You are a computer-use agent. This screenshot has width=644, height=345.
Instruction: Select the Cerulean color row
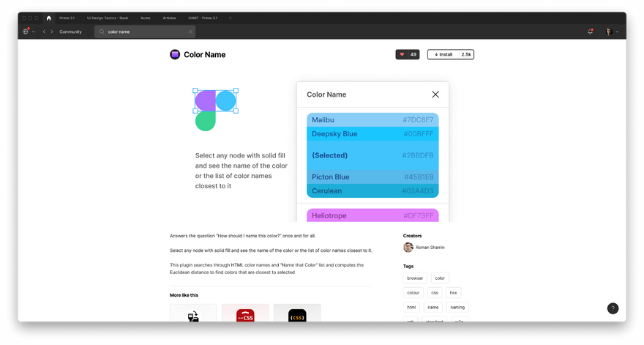pos(372,190)
